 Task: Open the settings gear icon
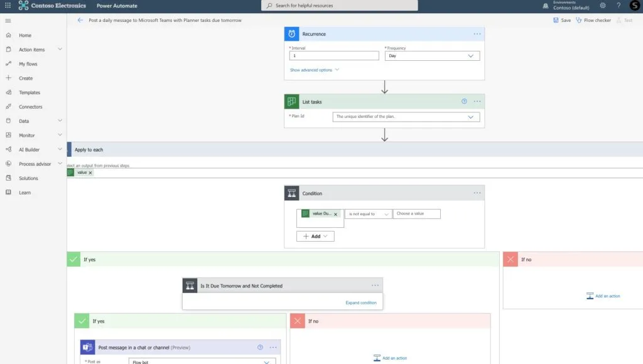(602, 5)
